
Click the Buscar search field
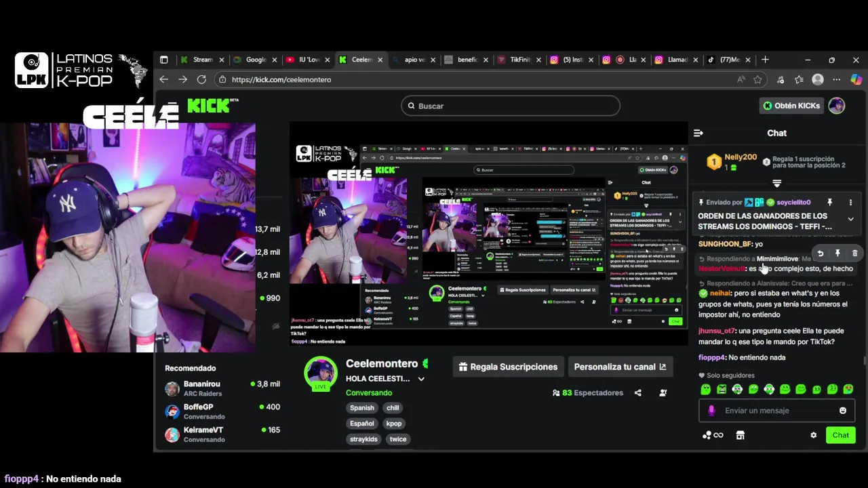510,106
